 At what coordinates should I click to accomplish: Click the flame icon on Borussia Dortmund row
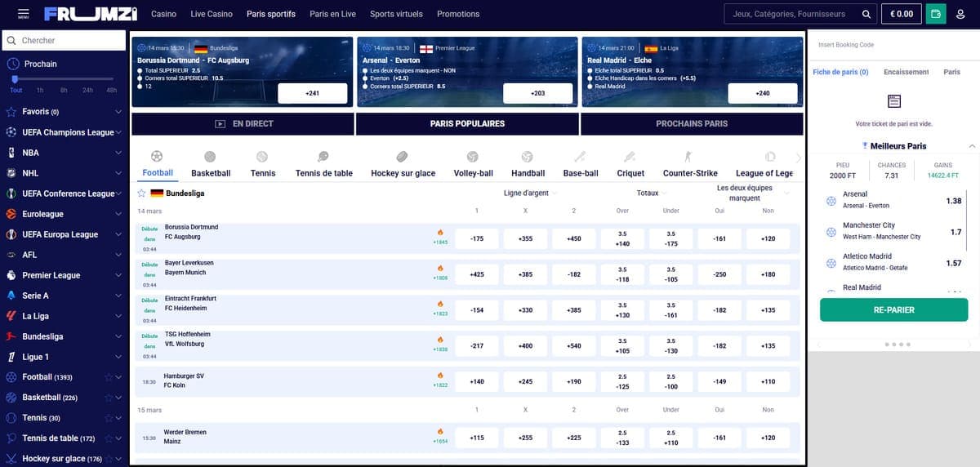click(x=440, y=233)
